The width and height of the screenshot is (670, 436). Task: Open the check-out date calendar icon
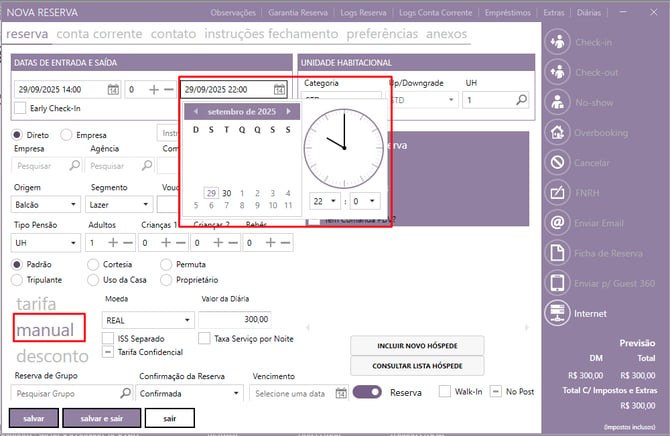click(x=279, y=89)
